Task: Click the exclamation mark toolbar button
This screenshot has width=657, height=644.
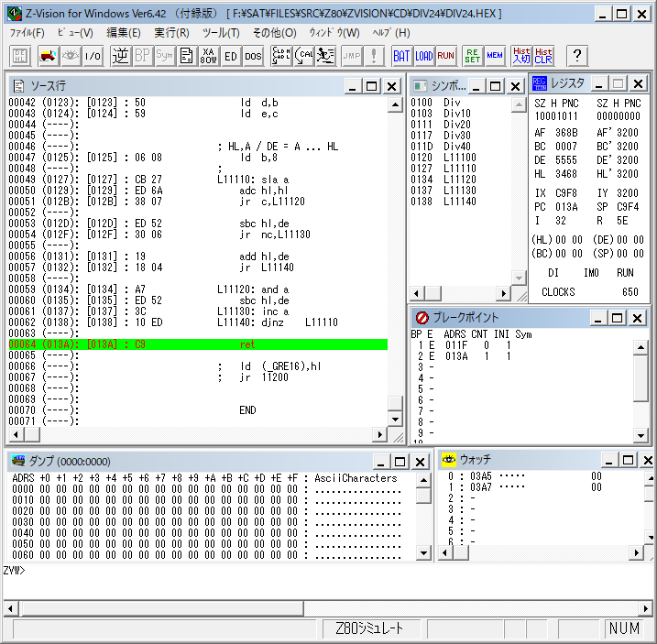Action: (x=374, y=56)
